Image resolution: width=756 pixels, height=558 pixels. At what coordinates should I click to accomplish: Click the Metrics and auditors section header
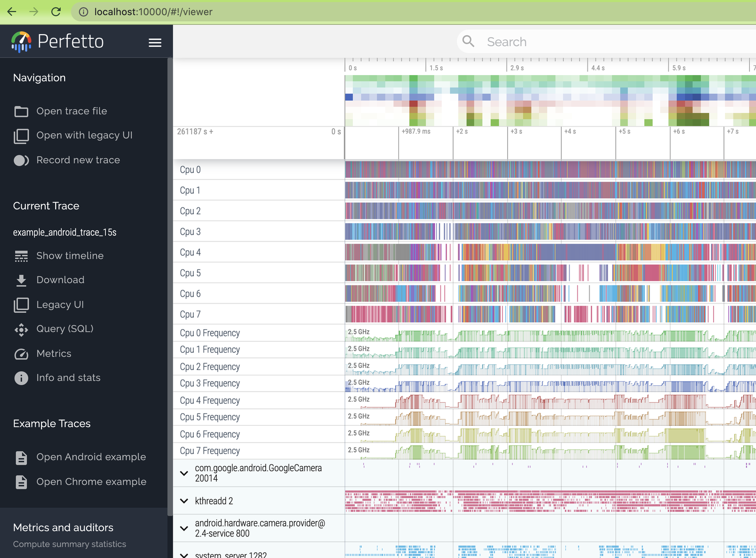click(63, 528)
